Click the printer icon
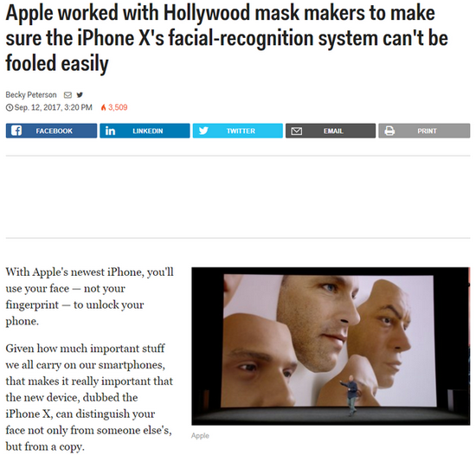Image resolution: width=476 pixels, height=455 pixels. pyautogui.click(x=389, y=131)
